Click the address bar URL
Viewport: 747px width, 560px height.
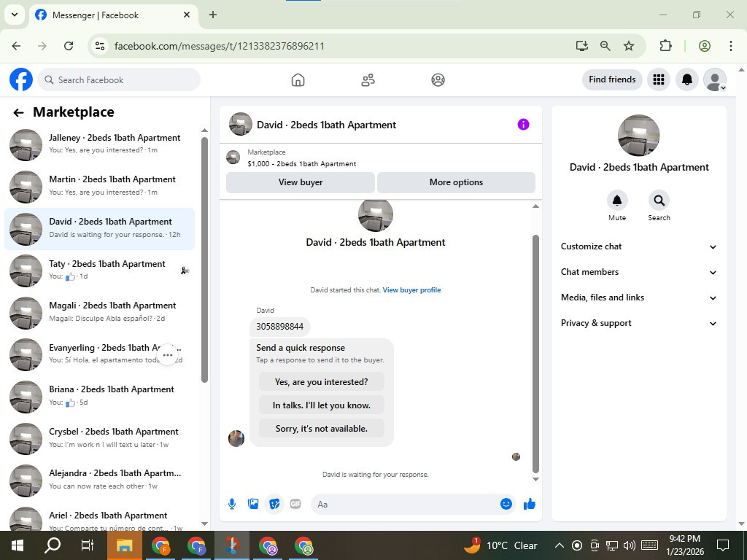pyautogui.click(x=219, y=46)
